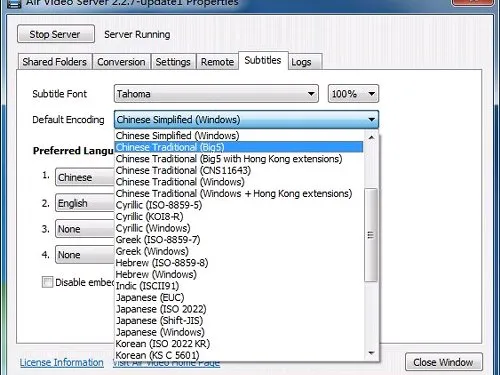This screenshot has height=375, width=500.
Task: Pick Cyrillic (Windows) encoding
Action: click(239, 228)
